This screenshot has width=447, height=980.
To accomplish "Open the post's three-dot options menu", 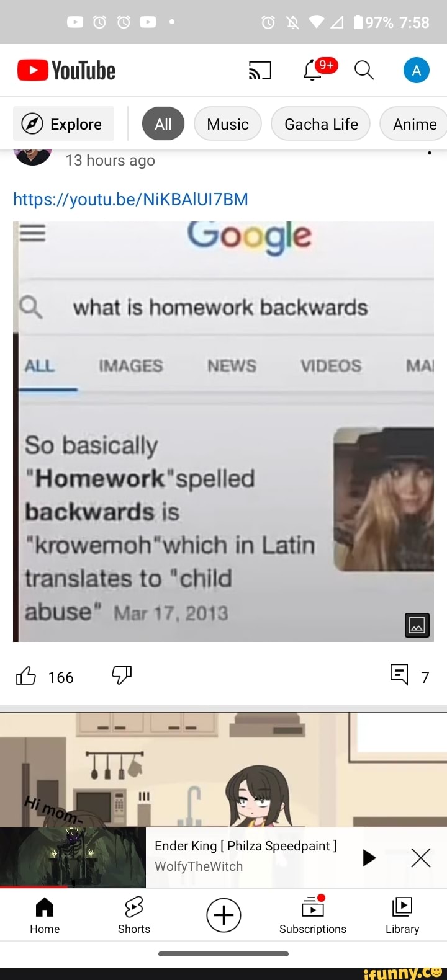I will [x=429, y=153].
